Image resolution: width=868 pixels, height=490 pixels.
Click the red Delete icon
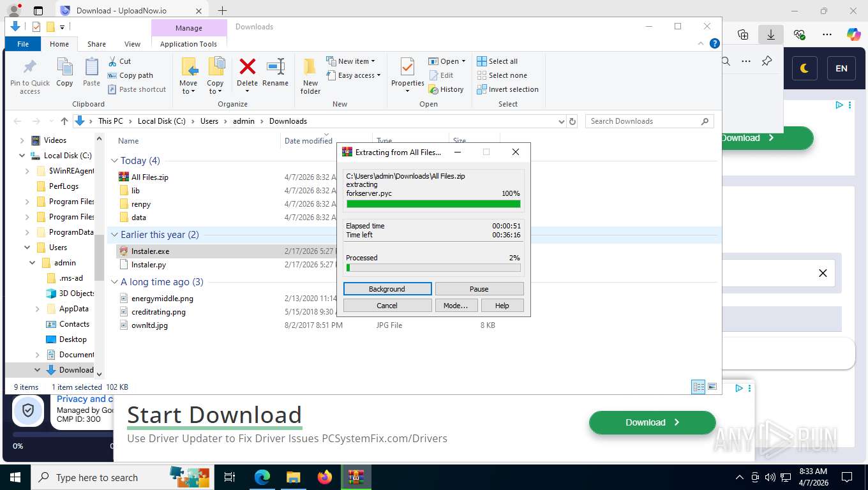[x=247, y=66]
